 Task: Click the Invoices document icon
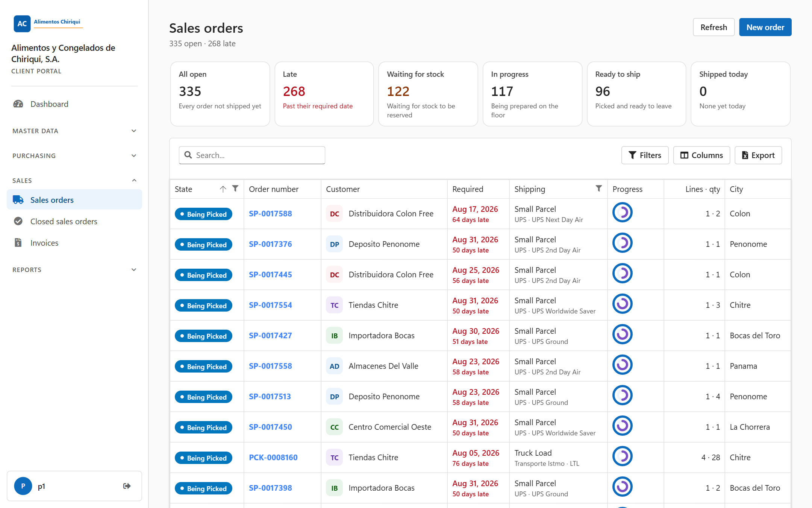18,243
